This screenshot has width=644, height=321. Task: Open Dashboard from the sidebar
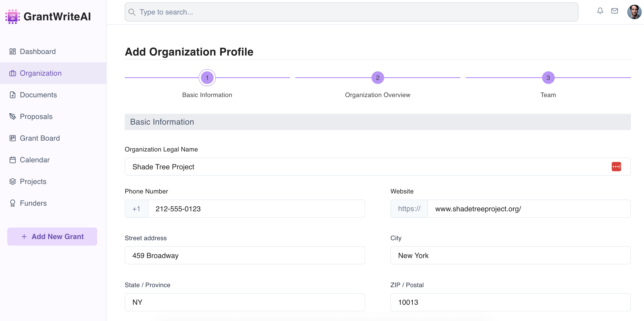pos(38,51)
